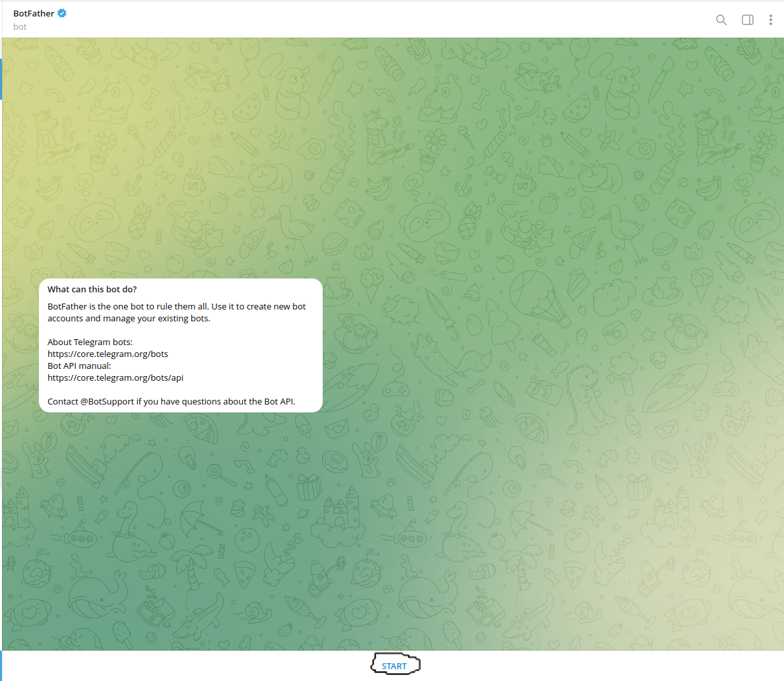Screen dimensions: 784x681
Task: Toggle the right sidebar panel icon
Action: click(748, 20)
